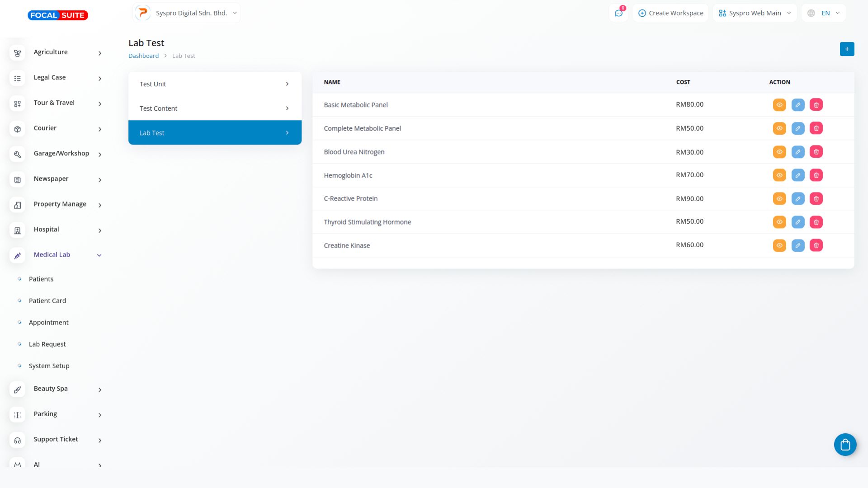Delete the Complete Metabolic Panel test
Viewport: 868px width, 488px height.
[816, 128]
